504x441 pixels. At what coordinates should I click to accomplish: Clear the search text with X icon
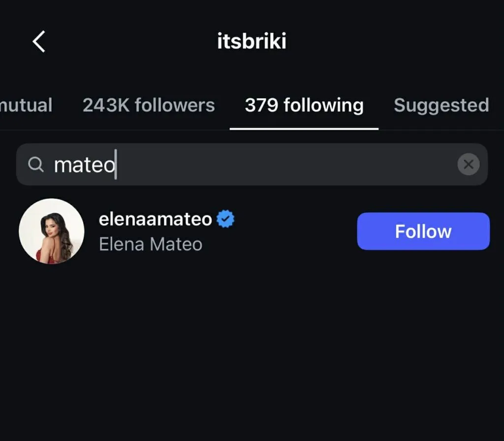468,165
